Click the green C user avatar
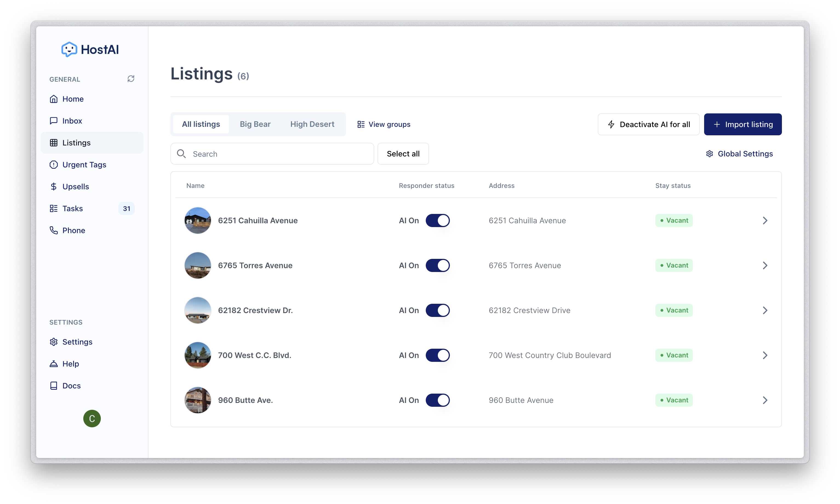This screenshot has width=840, height=504. coord(92,419)
